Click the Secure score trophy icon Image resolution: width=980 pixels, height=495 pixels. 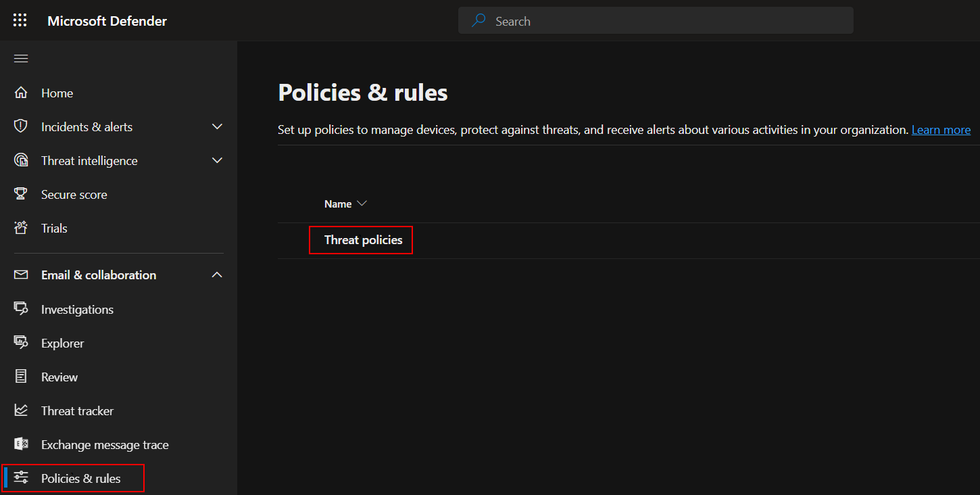pos(21,194)
